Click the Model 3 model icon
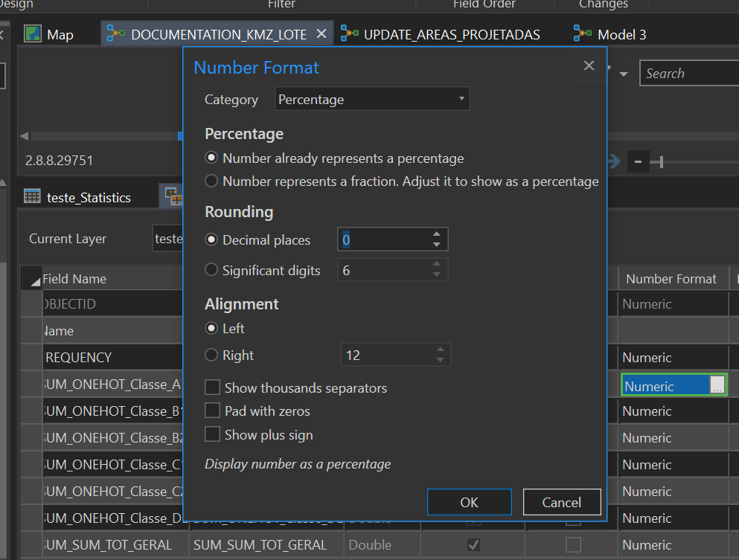 pyautogui.click(x=583, y=33)
